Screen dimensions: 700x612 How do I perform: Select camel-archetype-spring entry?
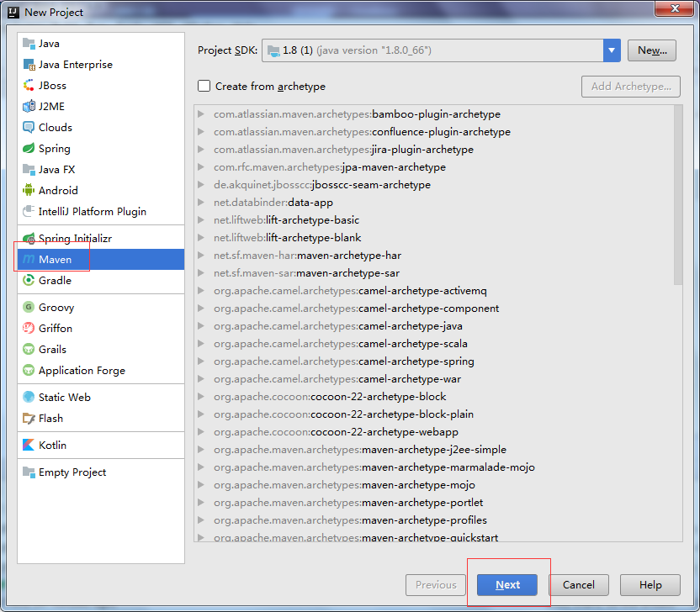coord(344,361)
